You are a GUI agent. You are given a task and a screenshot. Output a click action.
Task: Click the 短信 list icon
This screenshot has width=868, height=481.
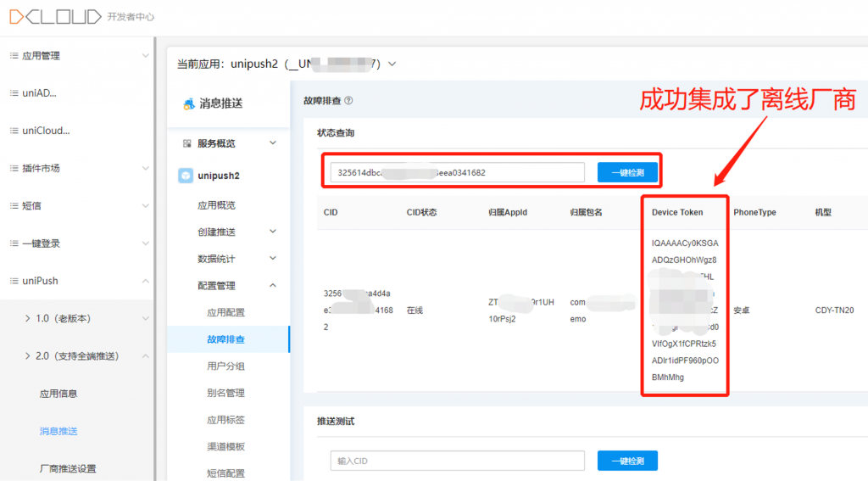(x=14, y=205)
